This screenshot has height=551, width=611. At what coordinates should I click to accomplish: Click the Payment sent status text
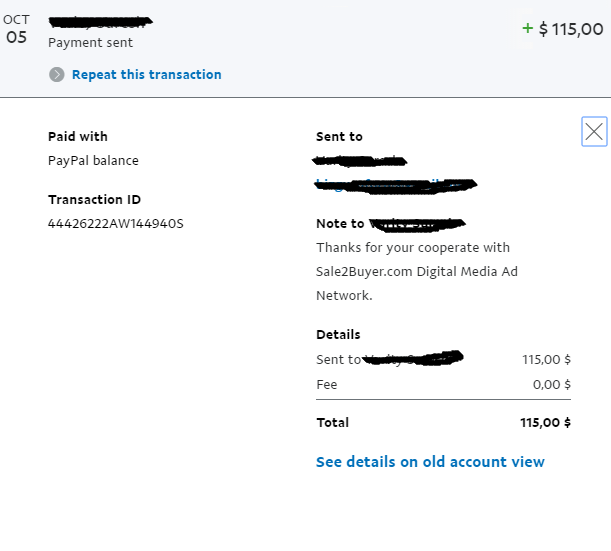[x=90, y=42]
